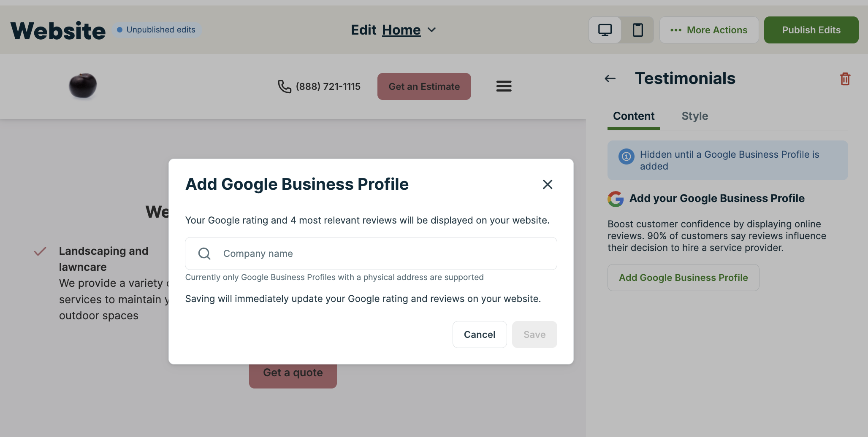This screenshot has height=437, width=868.
Task: Switch to the Style tab
Action: point(694,116)
